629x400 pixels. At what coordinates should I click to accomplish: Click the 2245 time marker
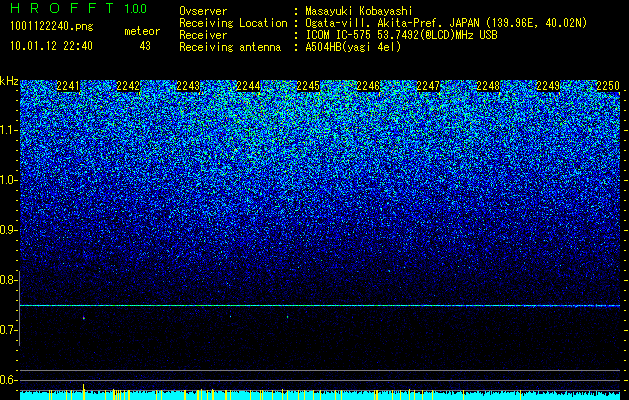click(308, 86)
